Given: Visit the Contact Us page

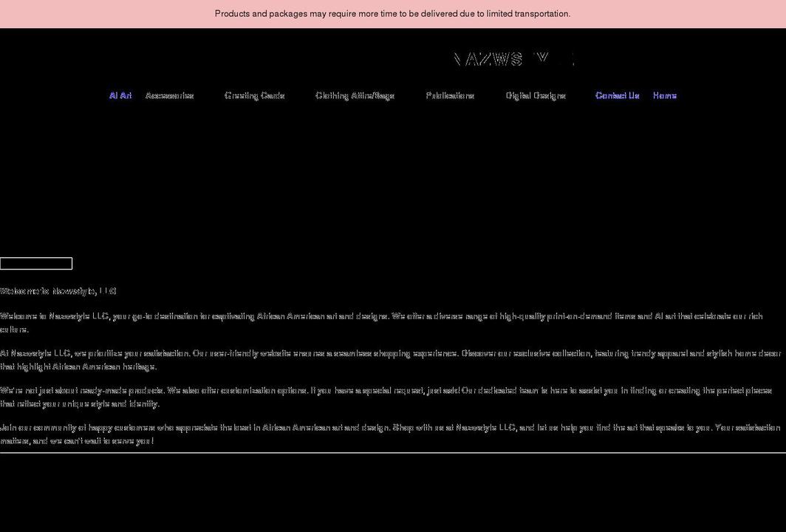Looking at the screenshot, I should 618,95.
